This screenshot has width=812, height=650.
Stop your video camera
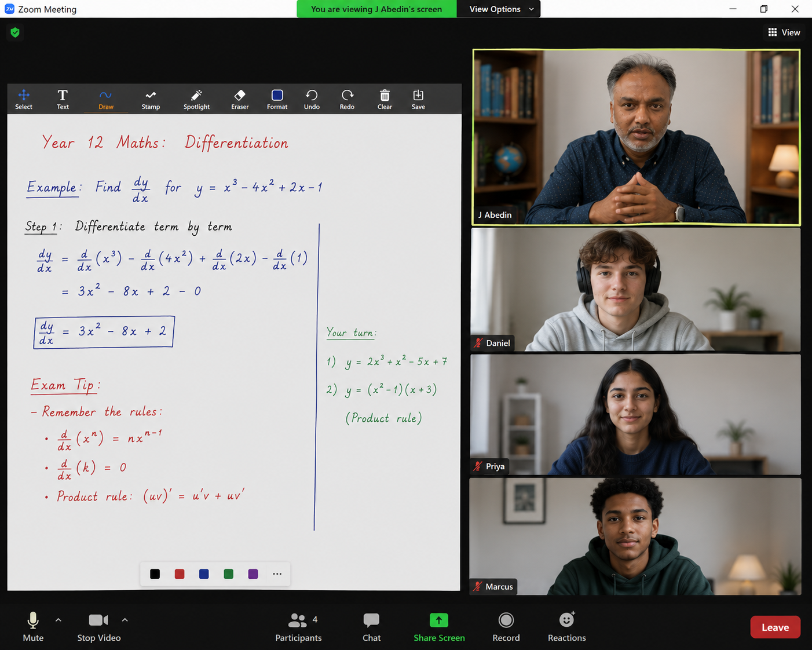point(99,627)
